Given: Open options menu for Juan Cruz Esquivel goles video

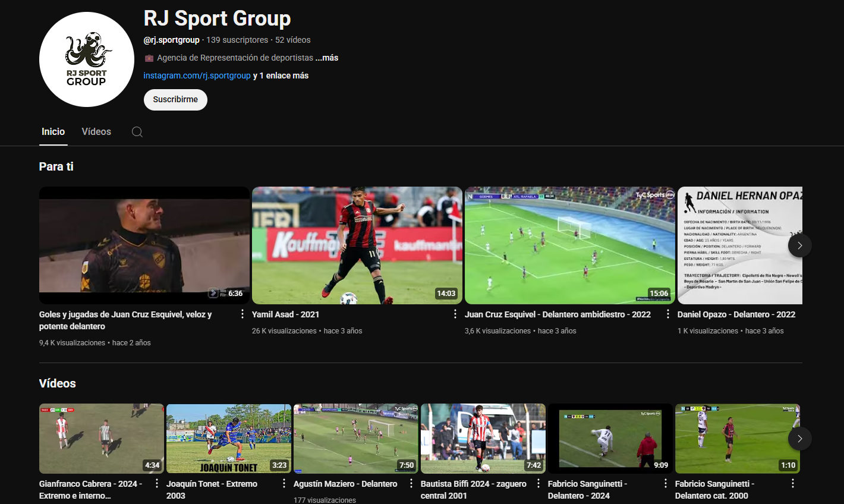Looking at the screenshot, I should [242, 314].
